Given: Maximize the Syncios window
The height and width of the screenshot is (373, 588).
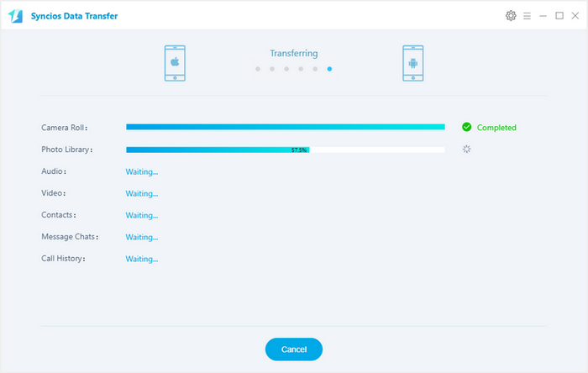Looking at the screenshot, I should (559, 16).
